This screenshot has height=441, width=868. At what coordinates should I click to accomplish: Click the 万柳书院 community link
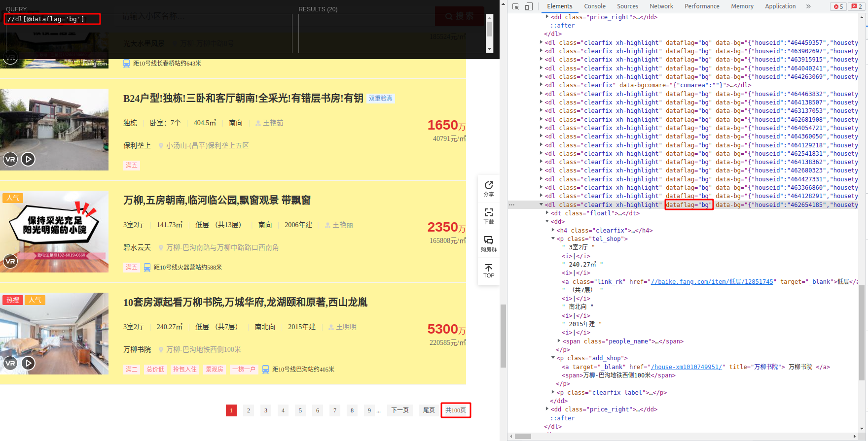tap(137, 349)
